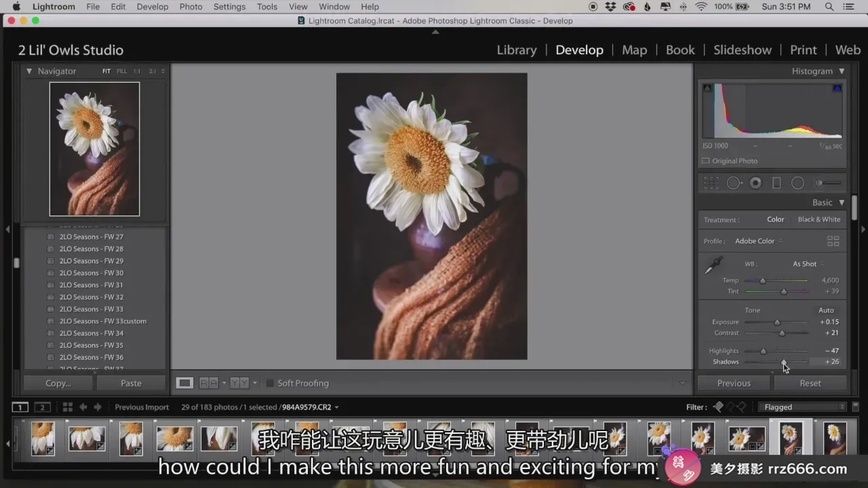Enable the Soft Proofing checkbox
The height and width of the screenshot is (488, 868).
pos(270,384)
